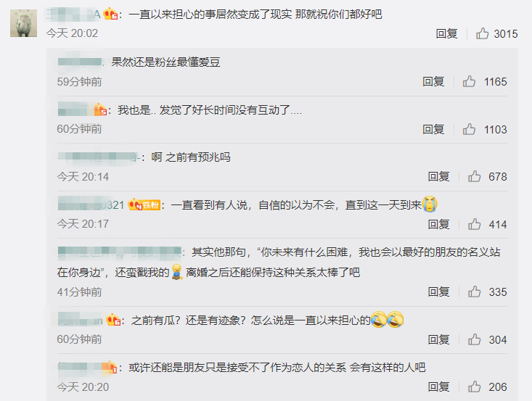Open the username ending in 0321
Image resolution: width=532 pixels, height=401 pixels.
pos(91,204)
